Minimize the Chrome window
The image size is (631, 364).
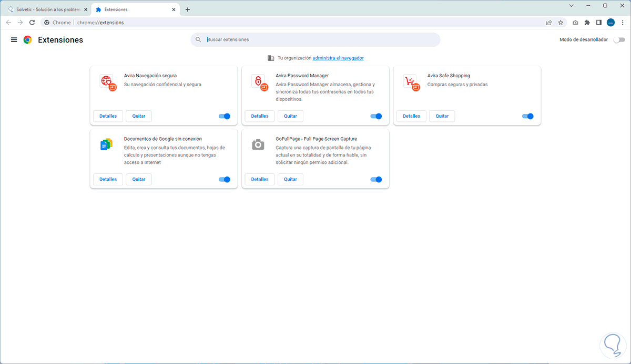tap(588, 5)
